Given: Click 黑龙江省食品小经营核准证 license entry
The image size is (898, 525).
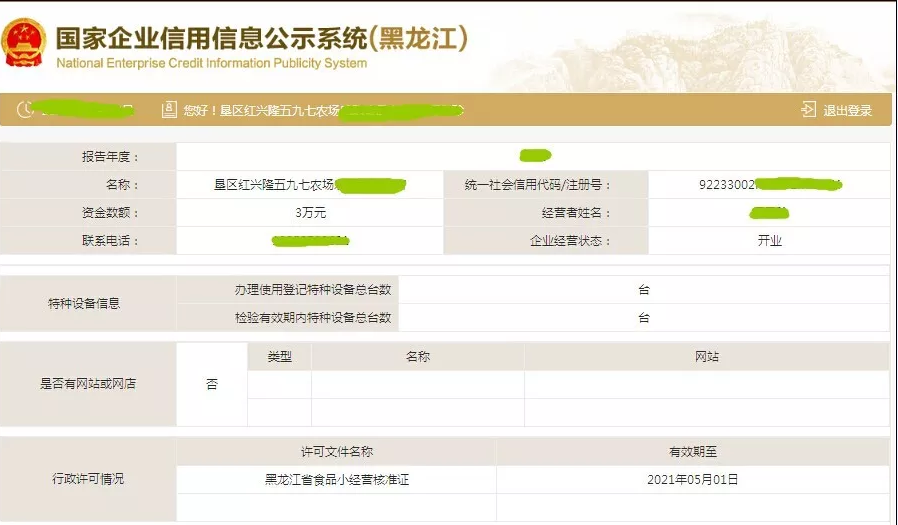Looking at the screenshot, I should tap(337, 480).
